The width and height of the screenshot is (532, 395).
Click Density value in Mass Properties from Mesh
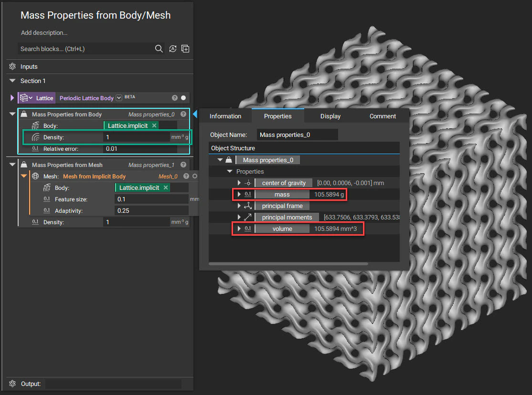pos(137,222)
